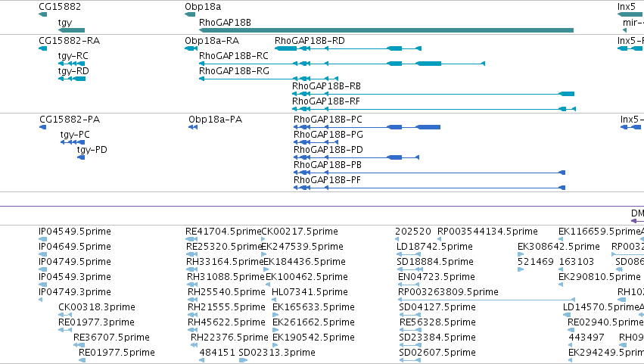Click the teal tgy gene bar
Image resolution: width=644 pixels, height=364 pixels.
pos(71,30)
